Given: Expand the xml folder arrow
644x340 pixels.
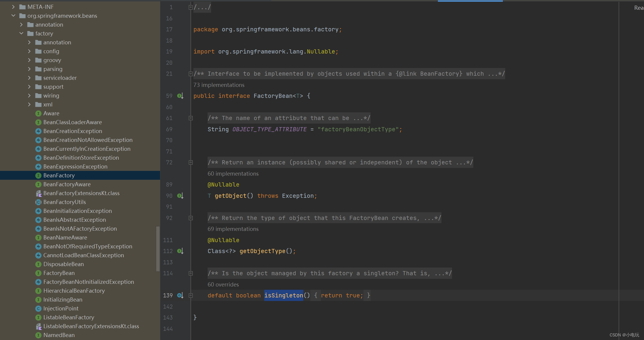Looking at the screenshot, I should coord(29,104).
